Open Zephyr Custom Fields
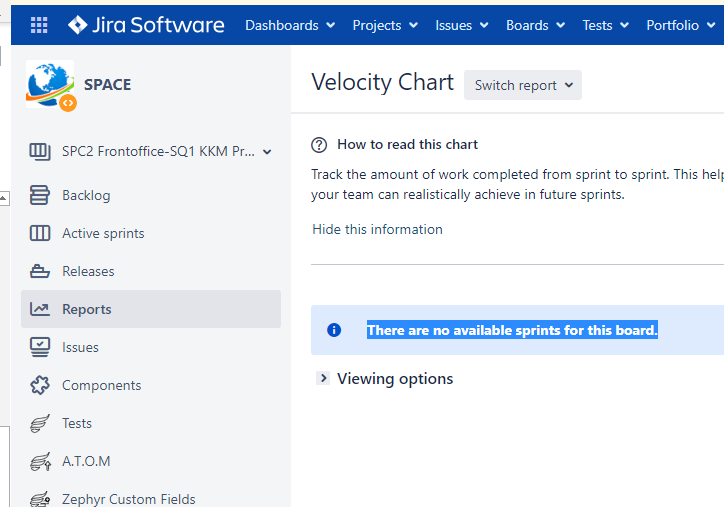The height and width of the screenshot is (507, 724). click(128, 498)
